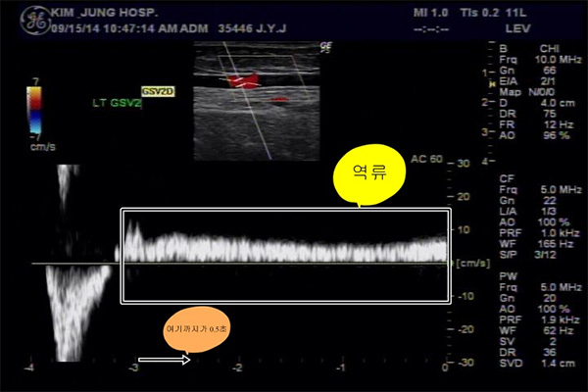Screen dimensions: 588x392
Task: Select the CF parameter section heading
Action: click(x=507, y=179)
